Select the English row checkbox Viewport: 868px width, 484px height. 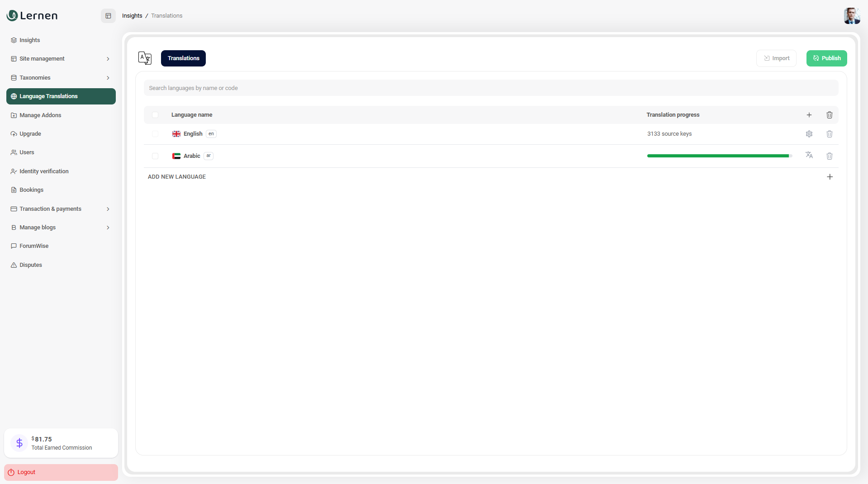pos(155,134)
